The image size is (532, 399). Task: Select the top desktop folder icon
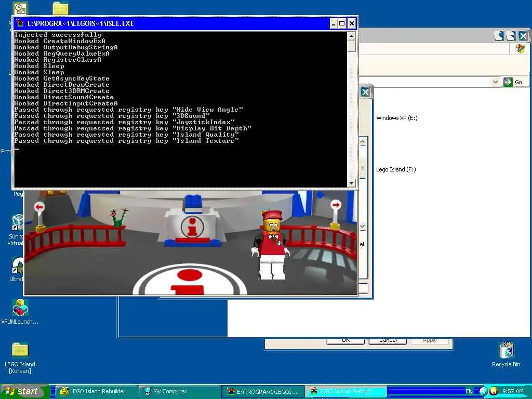point(61,8)
